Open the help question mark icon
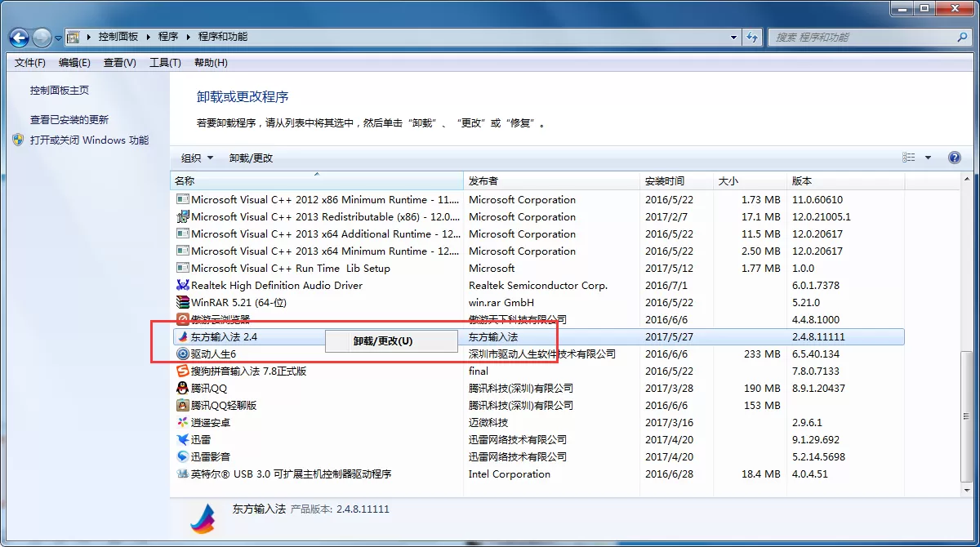 (954, 158)
